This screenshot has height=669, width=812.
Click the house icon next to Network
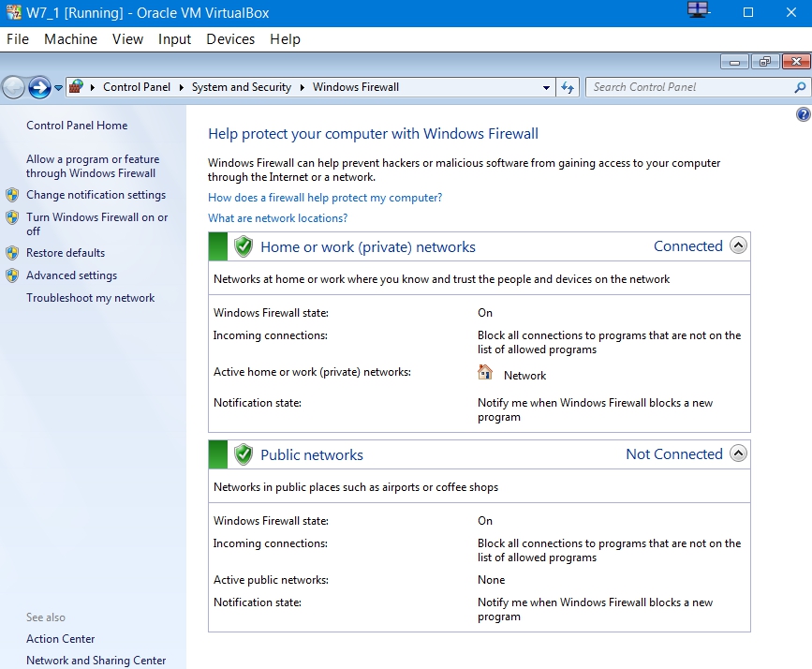(485, 372)
